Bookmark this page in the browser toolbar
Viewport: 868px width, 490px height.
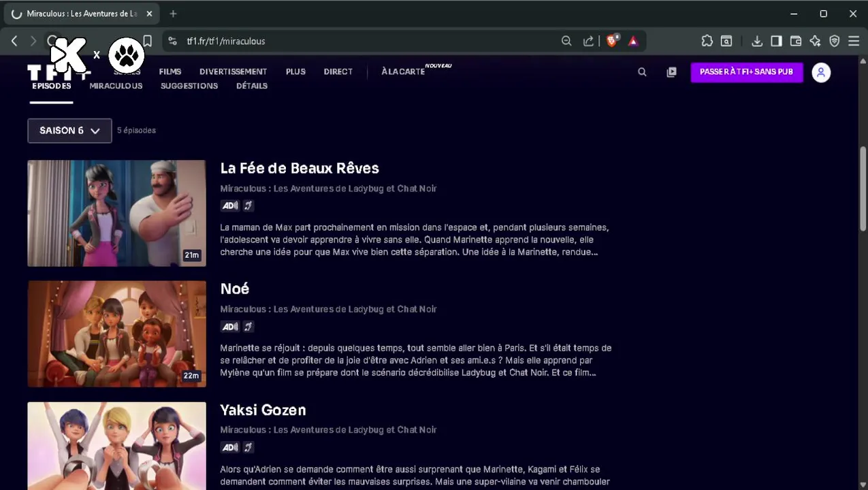[x=147, y=41]
